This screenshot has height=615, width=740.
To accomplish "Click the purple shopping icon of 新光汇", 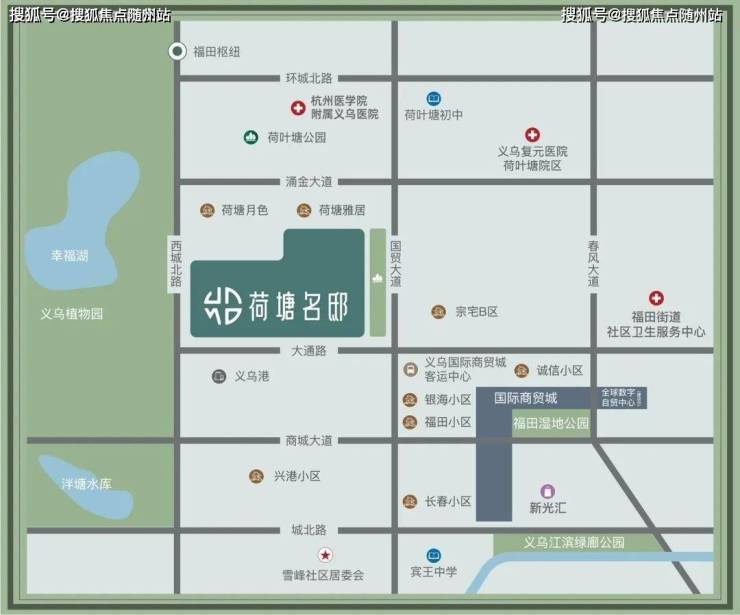I will 547,491.
